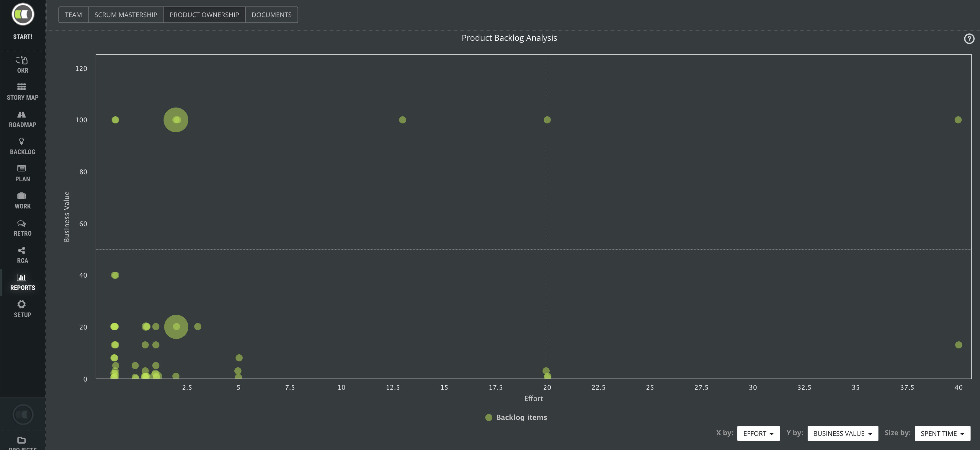Select the Documents tab
Image resolution: width=980 pixels, height=450 pixels.
click(271, 14)
